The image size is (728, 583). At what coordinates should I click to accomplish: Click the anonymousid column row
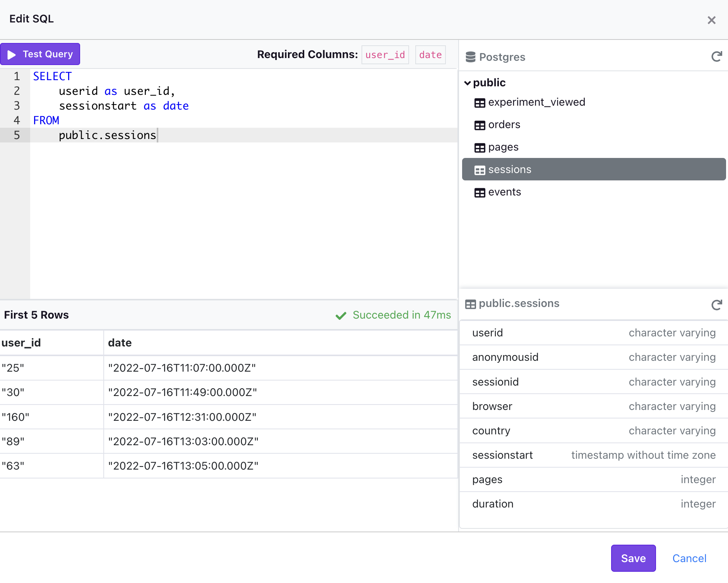pos(594,357)
